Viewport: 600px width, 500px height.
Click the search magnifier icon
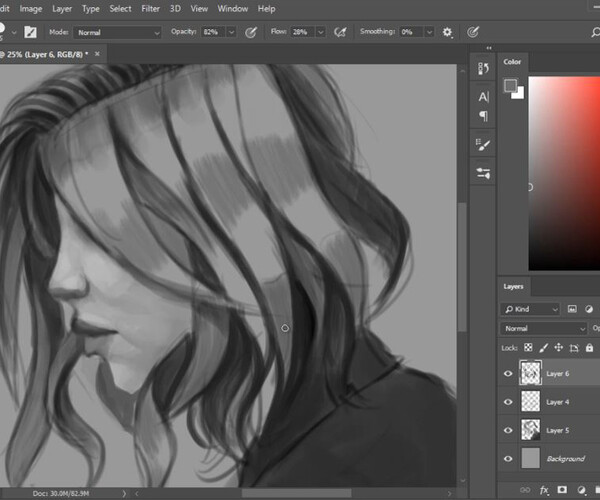point(595,33)
